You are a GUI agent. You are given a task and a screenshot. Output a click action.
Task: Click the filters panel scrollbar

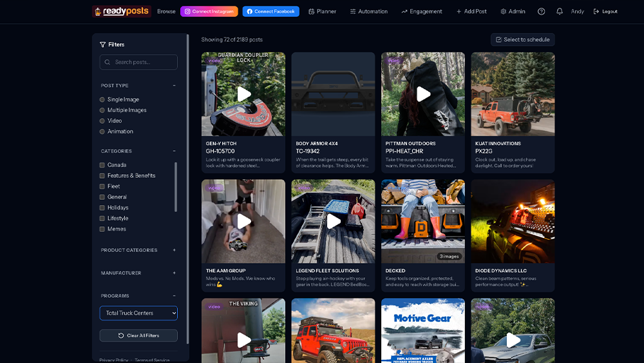tap(187, 189)
